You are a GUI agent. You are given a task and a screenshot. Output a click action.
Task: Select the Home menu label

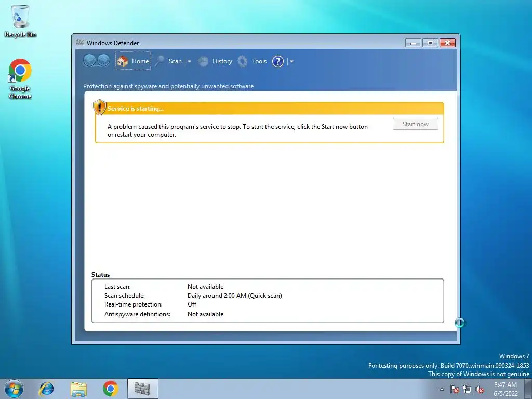pos(140,61)
